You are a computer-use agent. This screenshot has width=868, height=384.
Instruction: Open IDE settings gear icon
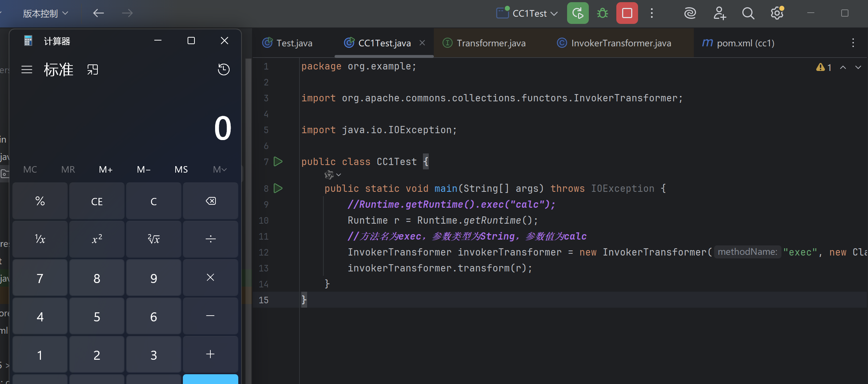(777, 13)
